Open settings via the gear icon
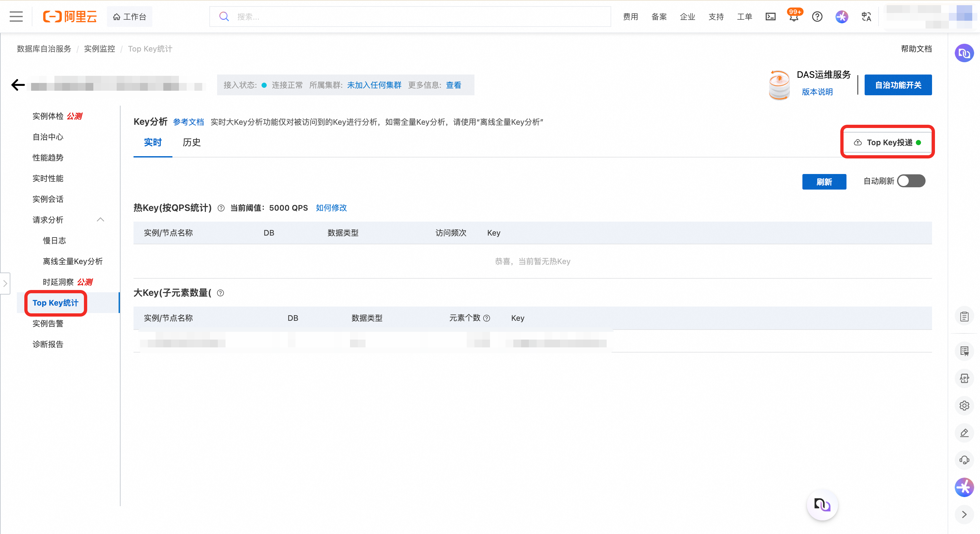The height and width of the screenshot is (534, 980). [965, 405]
